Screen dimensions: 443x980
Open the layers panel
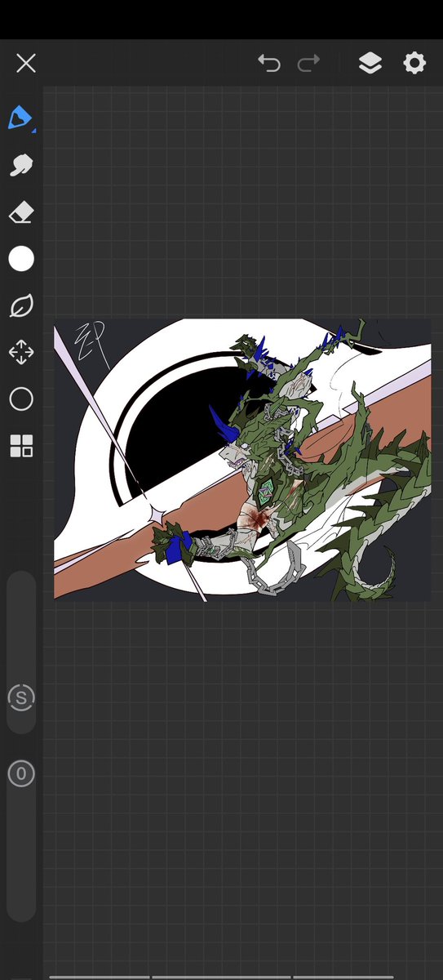coord(370,63)
